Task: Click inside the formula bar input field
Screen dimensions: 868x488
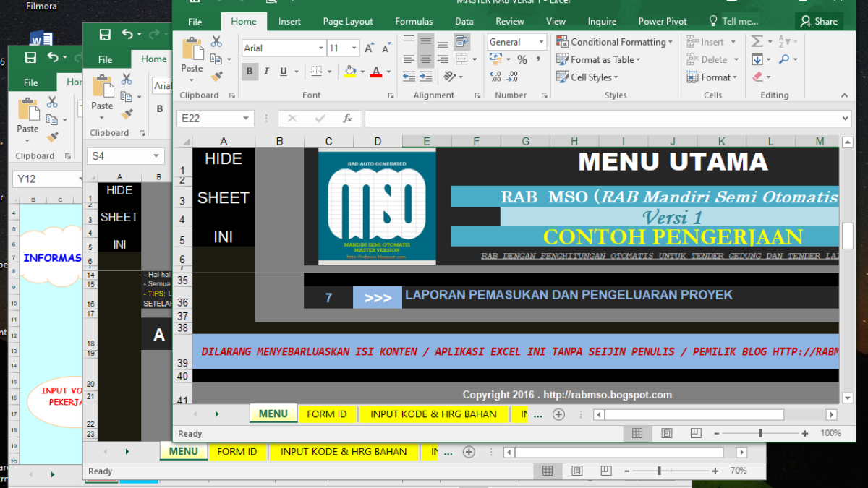Action: click(600, 119)
